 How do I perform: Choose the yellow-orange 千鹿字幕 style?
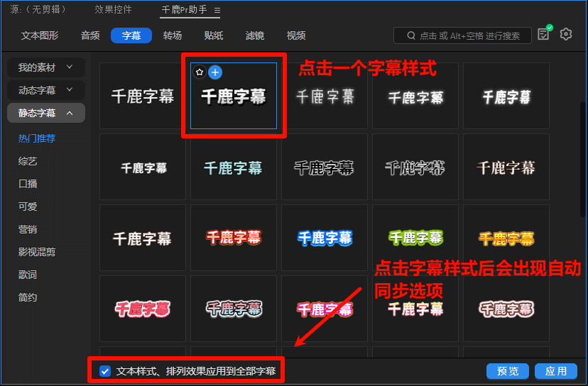[506, 238]
